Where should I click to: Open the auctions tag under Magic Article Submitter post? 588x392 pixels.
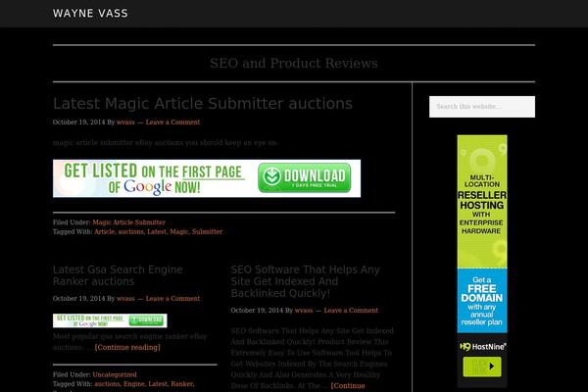point(130,232)
